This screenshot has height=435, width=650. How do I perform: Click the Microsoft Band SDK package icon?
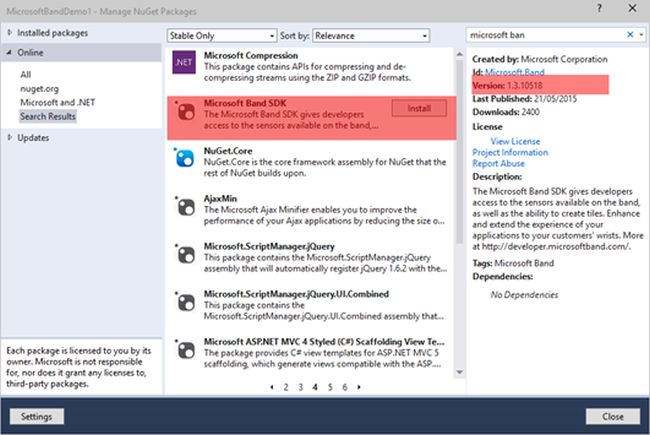click(x=185, y=111)
